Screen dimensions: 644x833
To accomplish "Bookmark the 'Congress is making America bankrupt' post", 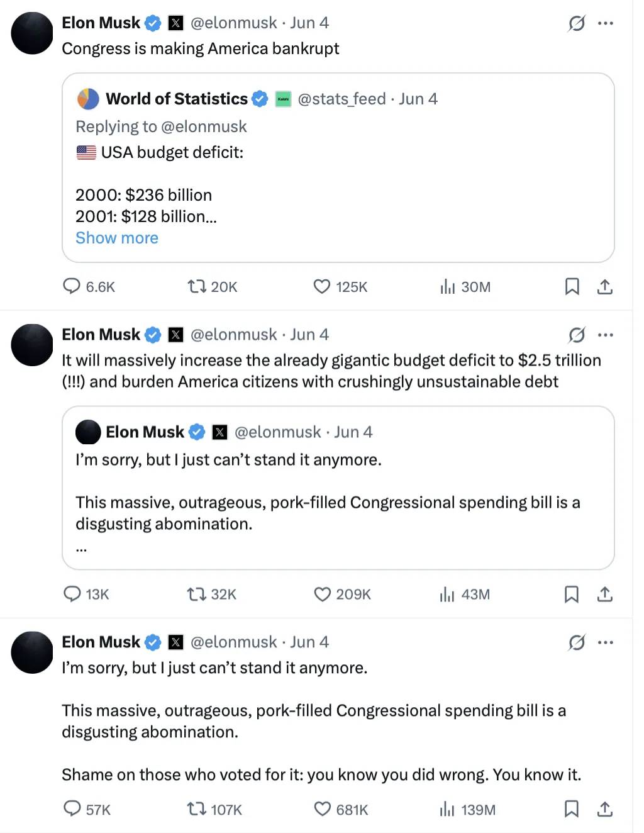I will [x=572, y=286].
